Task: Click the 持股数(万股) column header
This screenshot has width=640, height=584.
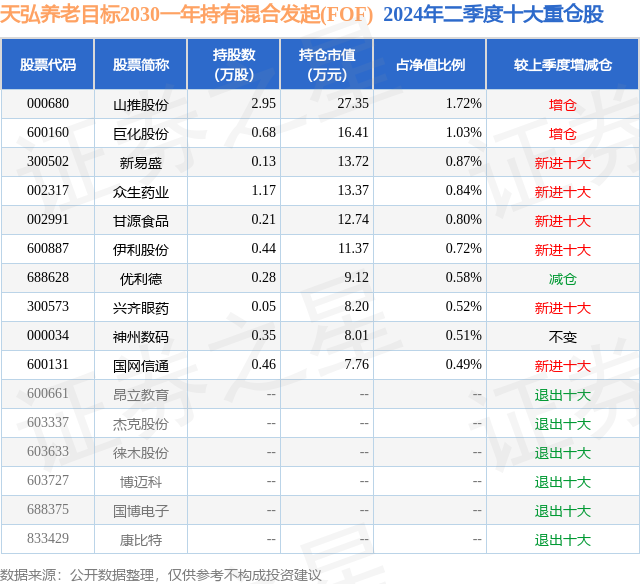Action: click(x=234, y=64)
